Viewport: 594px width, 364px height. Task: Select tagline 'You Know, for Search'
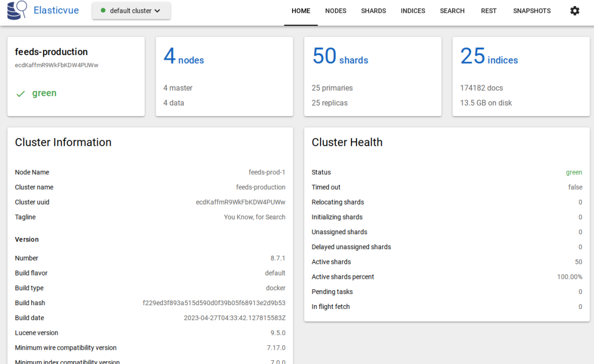pyautogui.click(x=255, y=217)
